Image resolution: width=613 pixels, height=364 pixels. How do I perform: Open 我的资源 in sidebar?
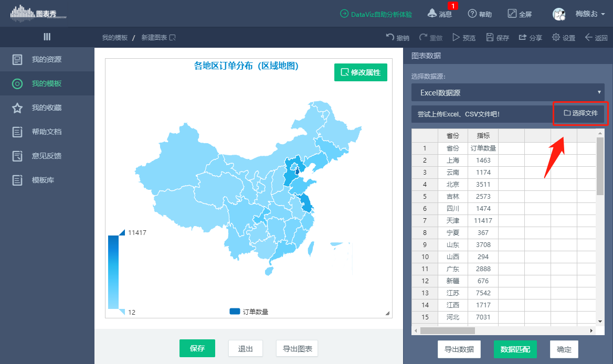(x=47, y=59)
